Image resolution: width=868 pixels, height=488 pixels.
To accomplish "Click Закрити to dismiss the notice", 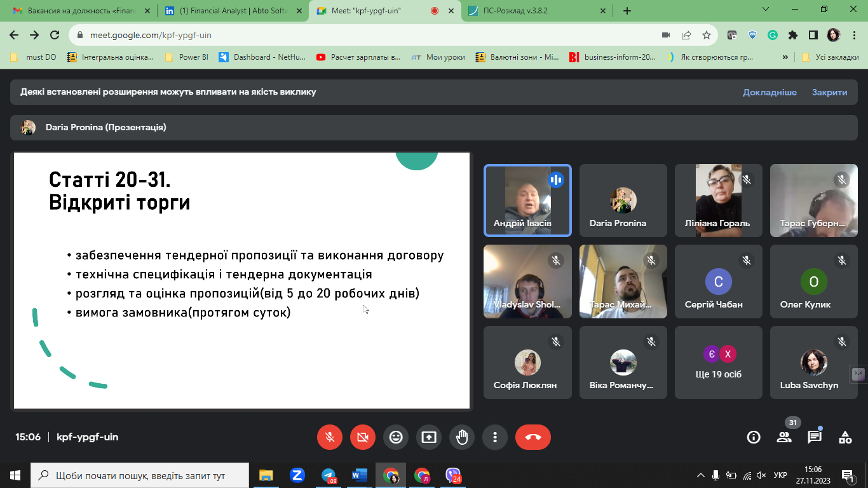I will (x=829, y=92).
